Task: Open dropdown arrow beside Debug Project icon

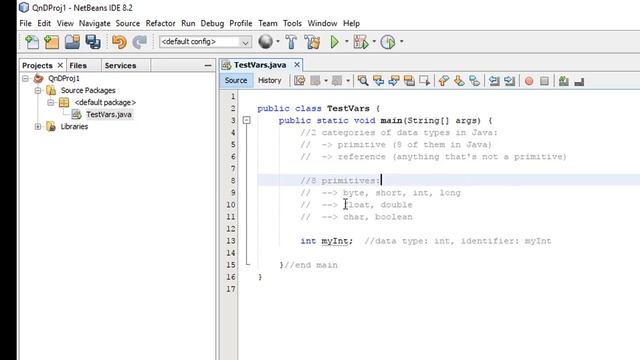Action: [x=374, y=42]
